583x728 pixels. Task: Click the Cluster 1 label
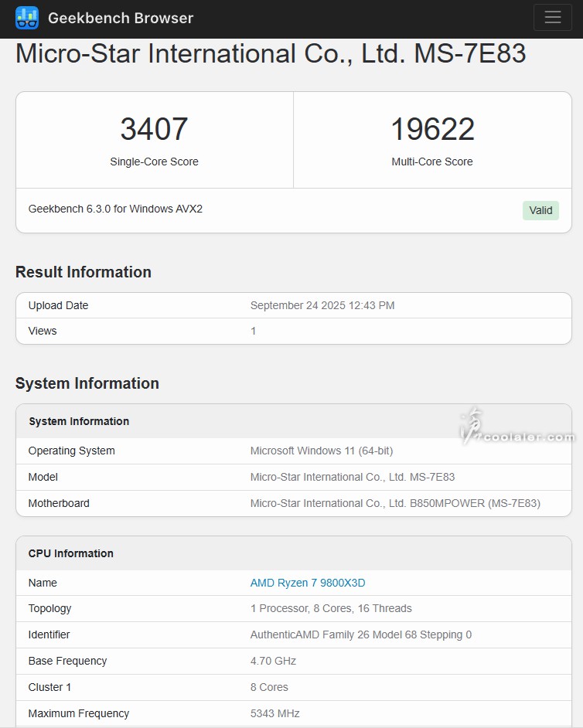pyautogui.click(x=49, y=687)
